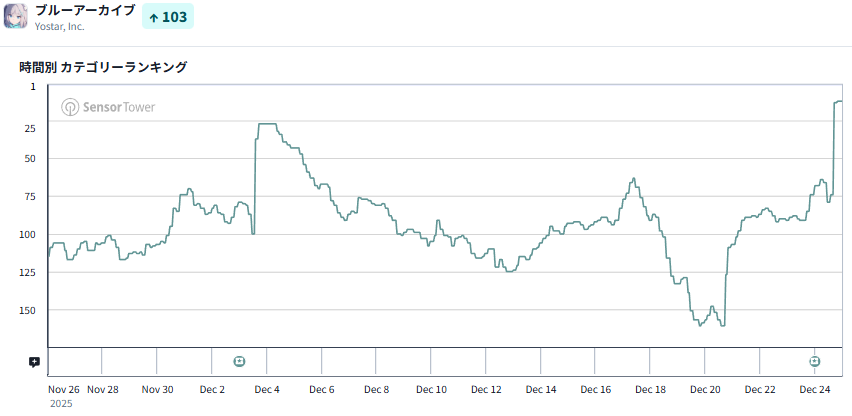Open the ブルーアーカイブ app title link
852x416 pixels.
click(85, 10)
